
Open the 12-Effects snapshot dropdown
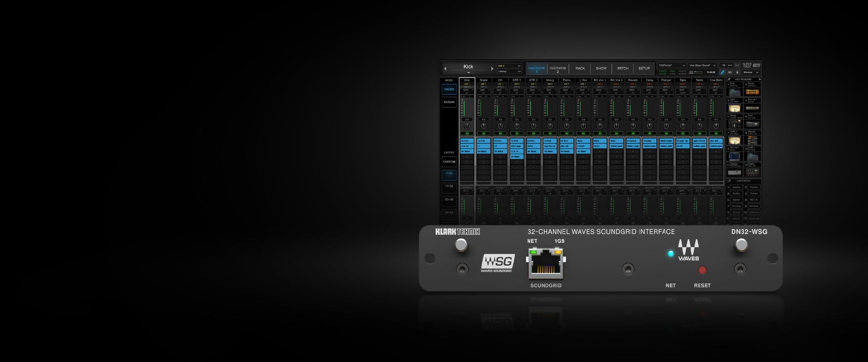[x=672, y=65]
